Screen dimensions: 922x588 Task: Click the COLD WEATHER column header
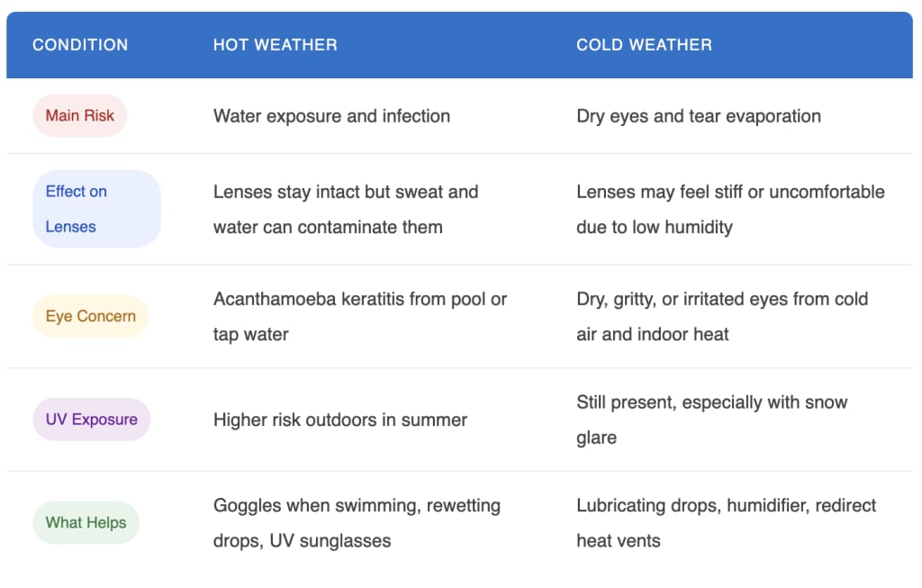point(644,45)
